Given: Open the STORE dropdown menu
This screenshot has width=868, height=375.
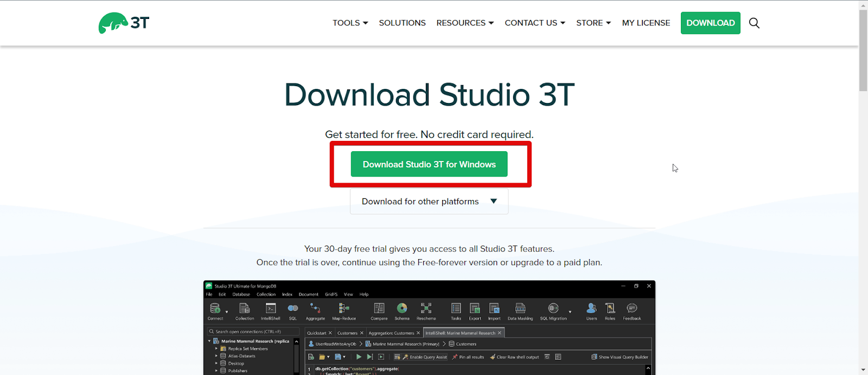Looking at the screenshot, I should pyautogui.click(x=593, y=23).
